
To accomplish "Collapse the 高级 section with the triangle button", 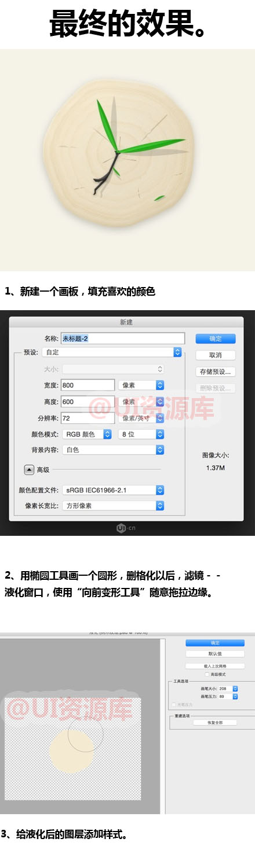I will pyautogui.click(x=29, y=470).
